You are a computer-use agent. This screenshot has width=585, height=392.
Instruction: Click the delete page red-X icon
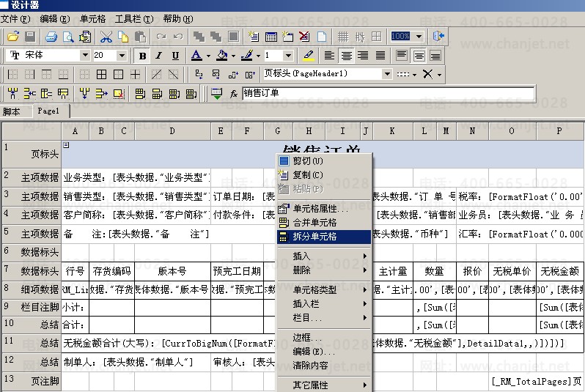(x=304, y=36)
